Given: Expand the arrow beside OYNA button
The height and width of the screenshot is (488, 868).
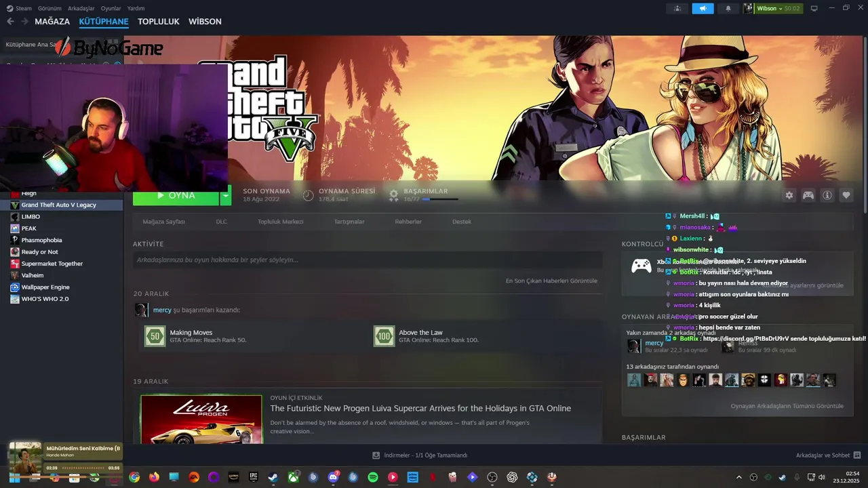Looking at the screenshot, I should pos(225,195).
